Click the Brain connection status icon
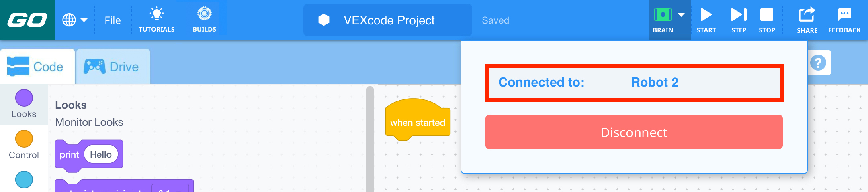 pos(663,15)
